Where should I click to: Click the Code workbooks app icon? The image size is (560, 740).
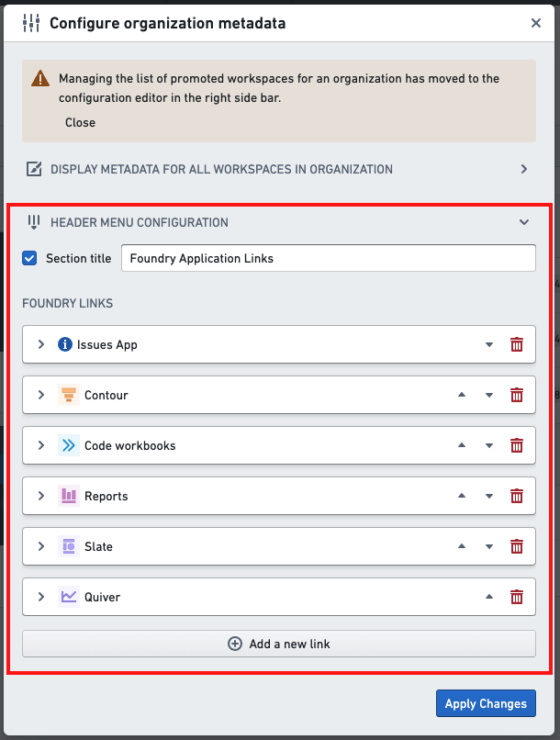click(x=69, y=445)
